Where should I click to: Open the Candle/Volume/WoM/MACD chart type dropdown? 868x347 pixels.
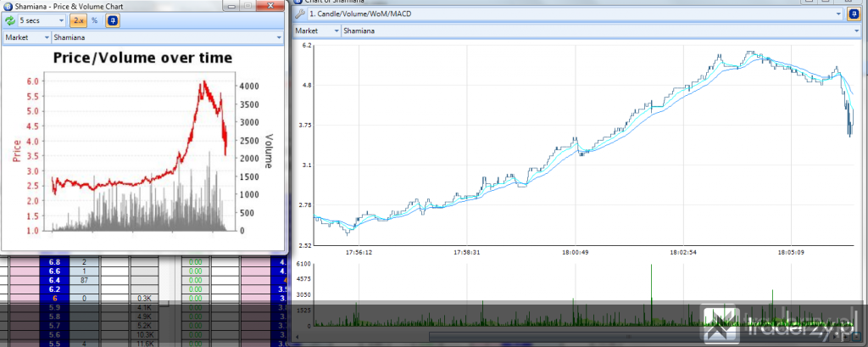pyautogui.click(x=576, y=14)
